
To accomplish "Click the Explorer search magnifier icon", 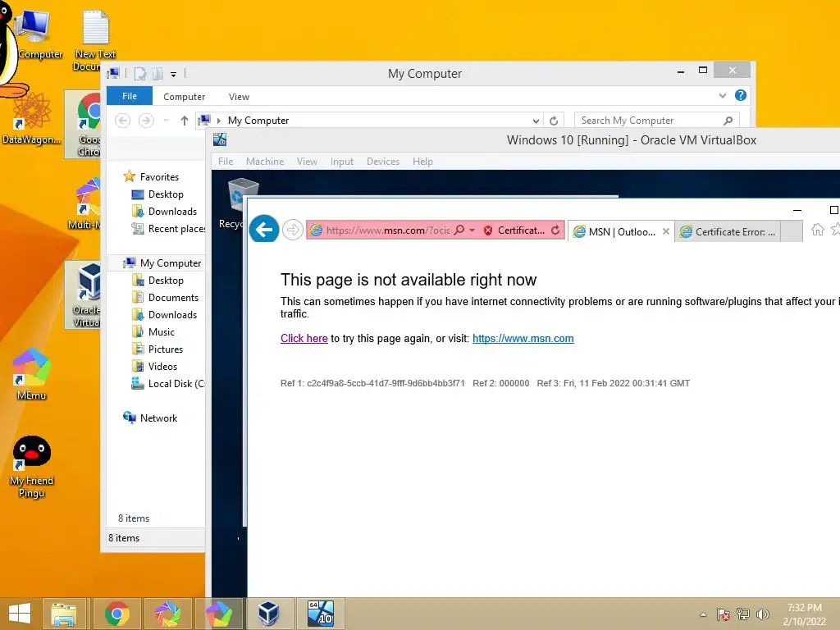I will (x=728, y=121).
